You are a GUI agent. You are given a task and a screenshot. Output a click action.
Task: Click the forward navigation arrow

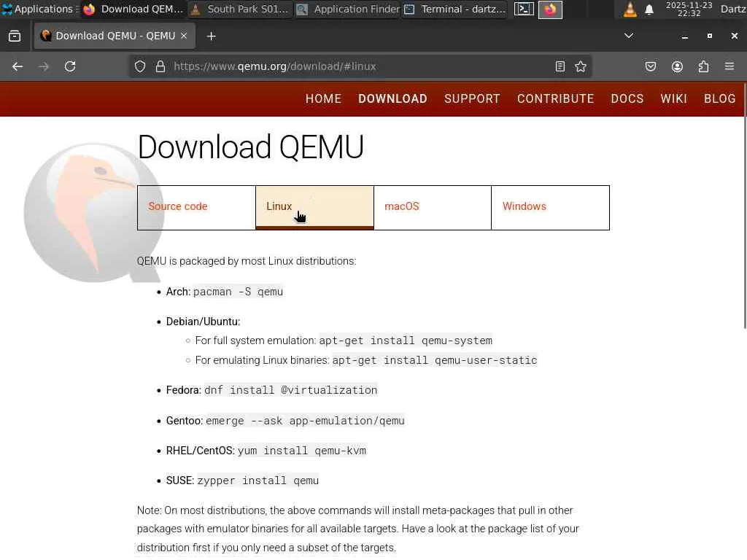43,66
